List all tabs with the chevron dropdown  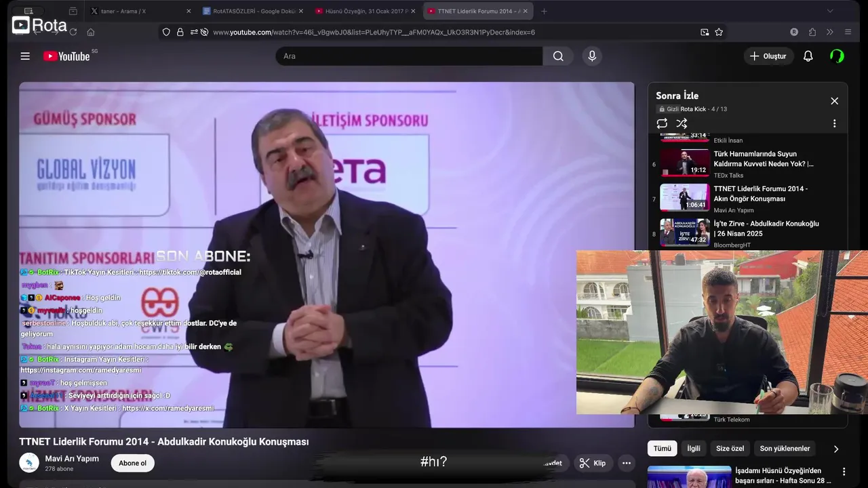tap(830, 12)
